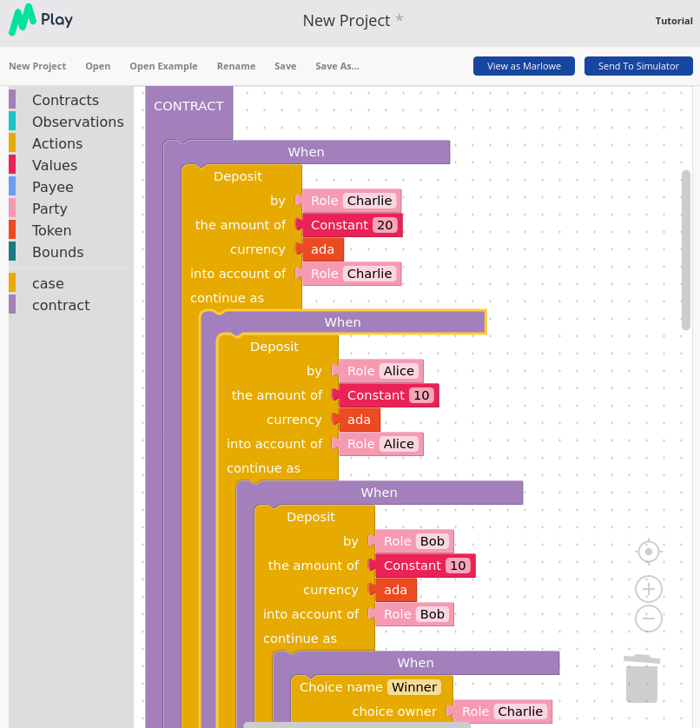Open the contract toolbox category
This screenshot has height=728, width=700.
(x=61, y=305)
